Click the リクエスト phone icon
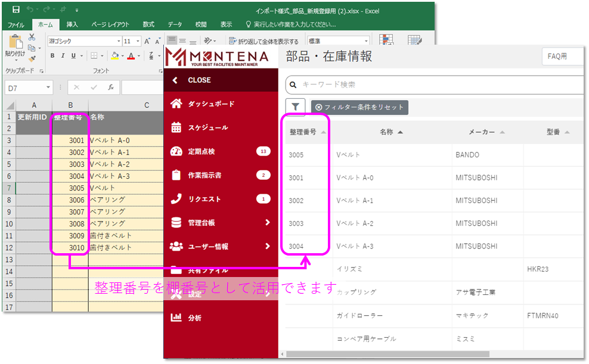 coord(176,199)
